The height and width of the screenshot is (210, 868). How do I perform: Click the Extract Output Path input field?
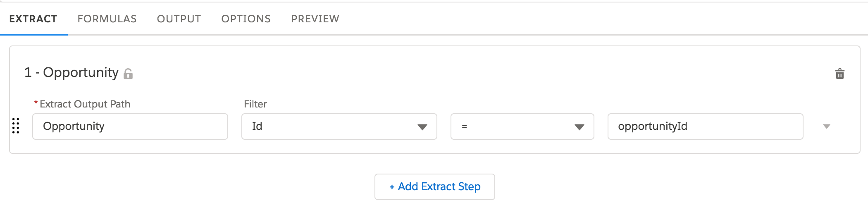130,126
